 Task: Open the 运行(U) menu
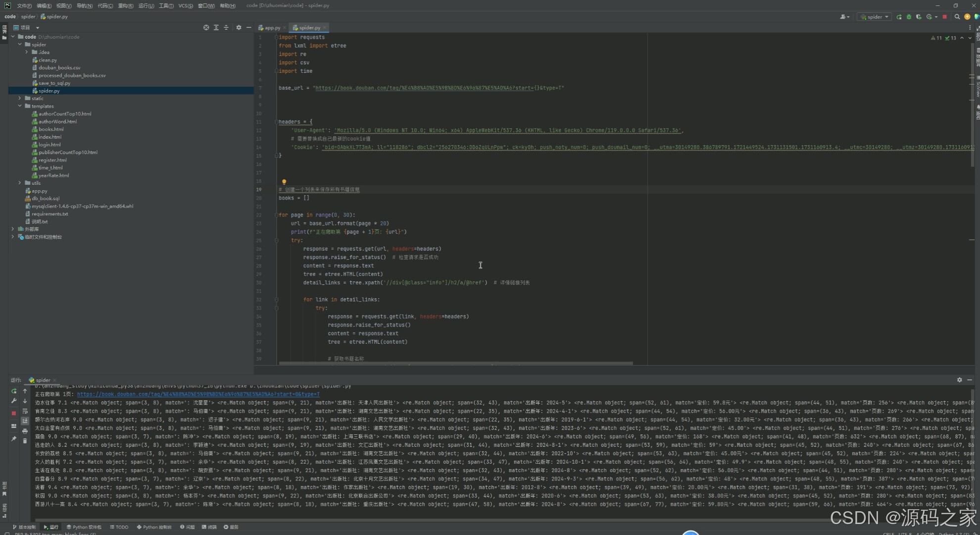pyautogui.click(x=146, y=6)
